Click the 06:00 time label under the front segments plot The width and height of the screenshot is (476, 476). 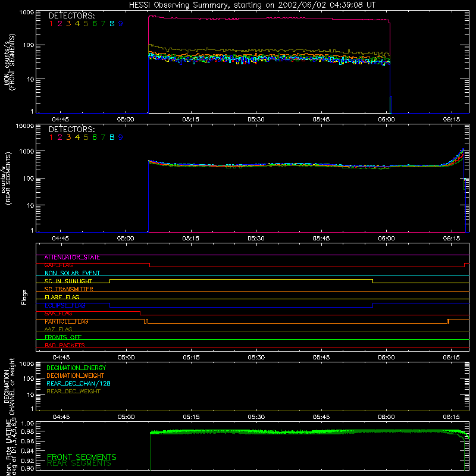tap(386, 120)
